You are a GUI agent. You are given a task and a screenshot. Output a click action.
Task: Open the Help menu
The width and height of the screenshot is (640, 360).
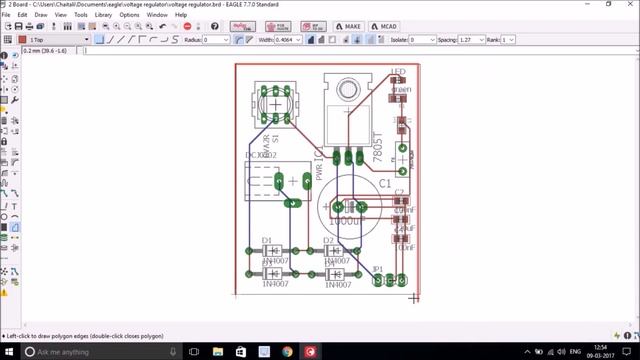(x=181, y=15)
